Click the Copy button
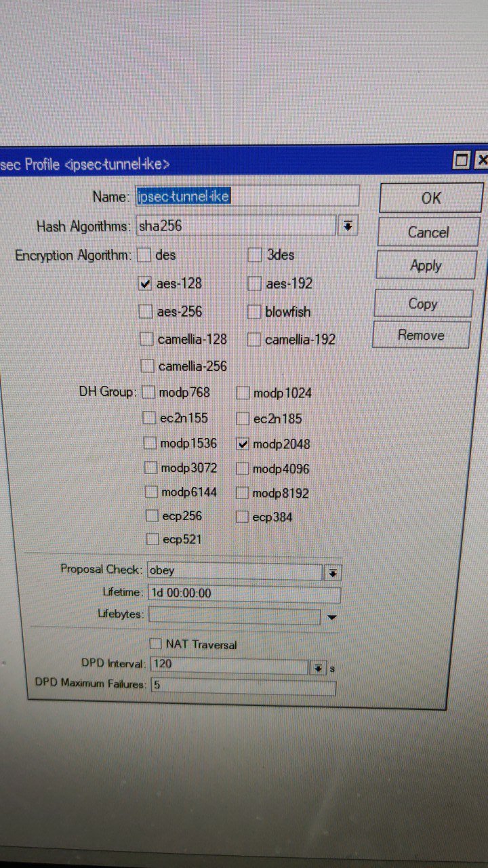488x868 pixels. 423,304
